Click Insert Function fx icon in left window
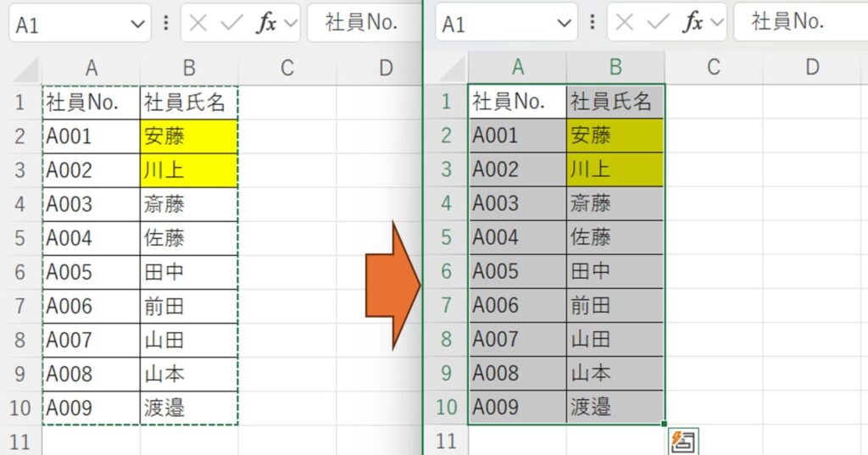Viewport: 868px width, 455px height. pyautogui.click(x=267, y=23)
